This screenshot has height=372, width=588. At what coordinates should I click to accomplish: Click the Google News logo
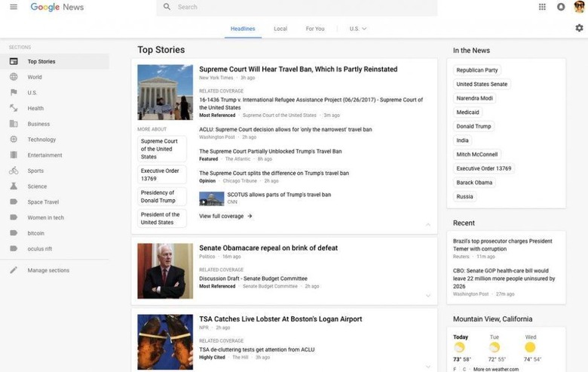click(x=57, y=7)
